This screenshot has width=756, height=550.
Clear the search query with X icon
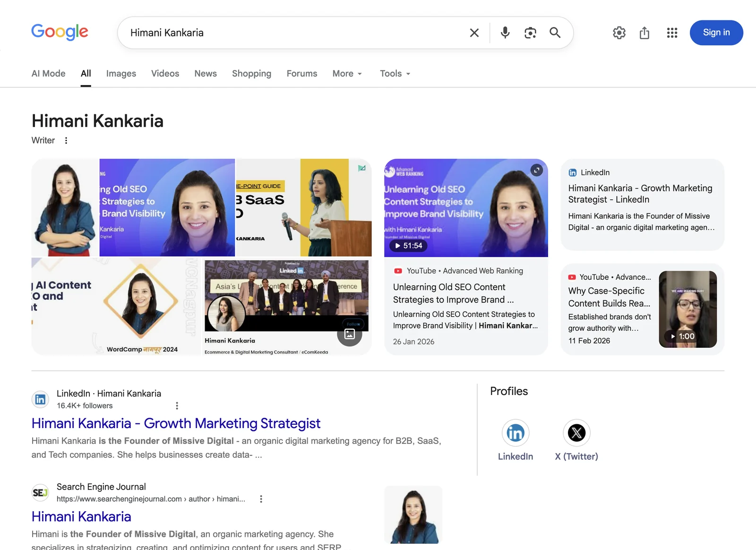pos(474,33)
